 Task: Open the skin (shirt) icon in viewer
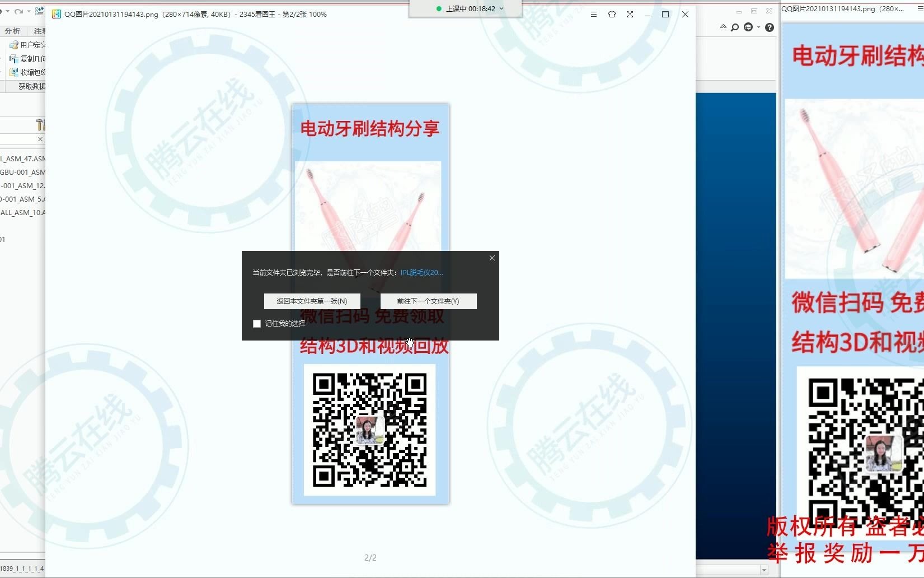pyautogui.click(x=612, y=15)
